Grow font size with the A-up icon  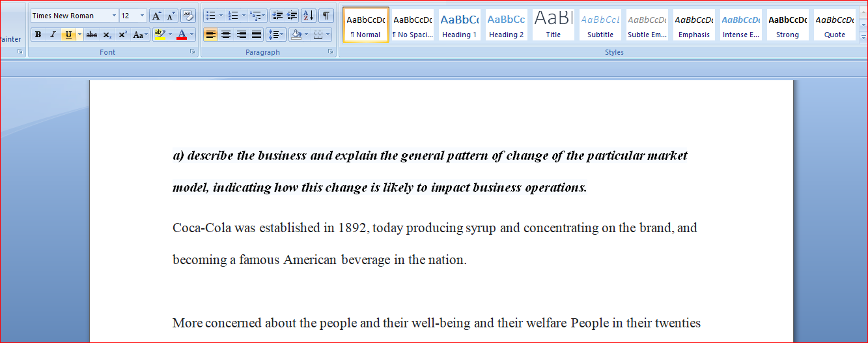[x=156, y=16]
